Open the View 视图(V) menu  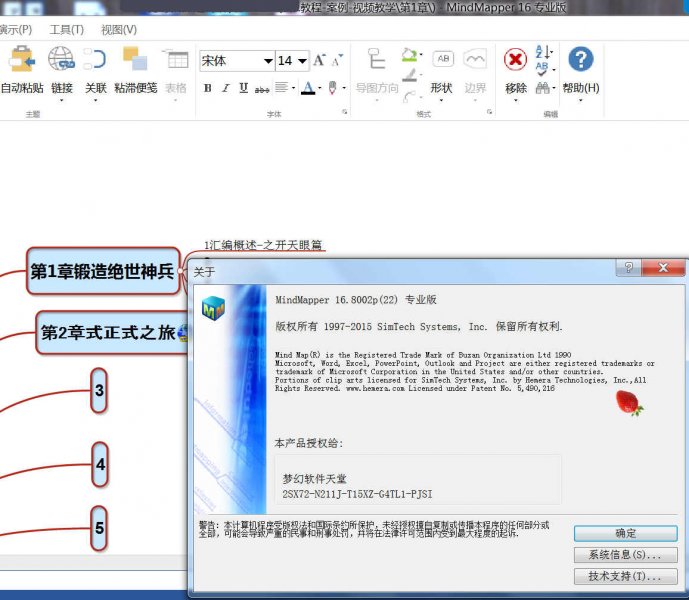(x=119, y=30)
